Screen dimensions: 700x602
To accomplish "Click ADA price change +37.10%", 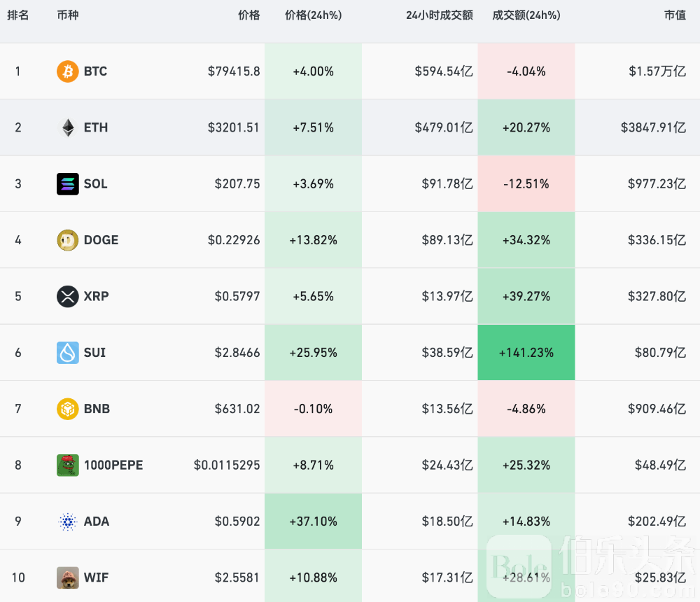I will [x=314, y=521].
